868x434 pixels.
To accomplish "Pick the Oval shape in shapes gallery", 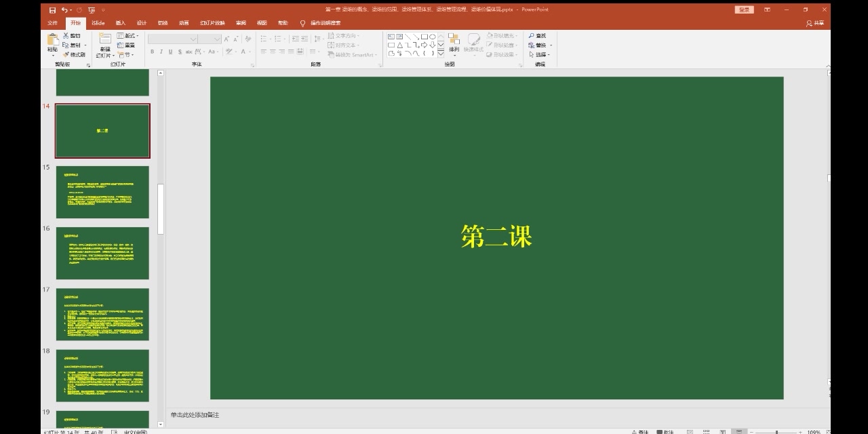I will pos(433,37).
